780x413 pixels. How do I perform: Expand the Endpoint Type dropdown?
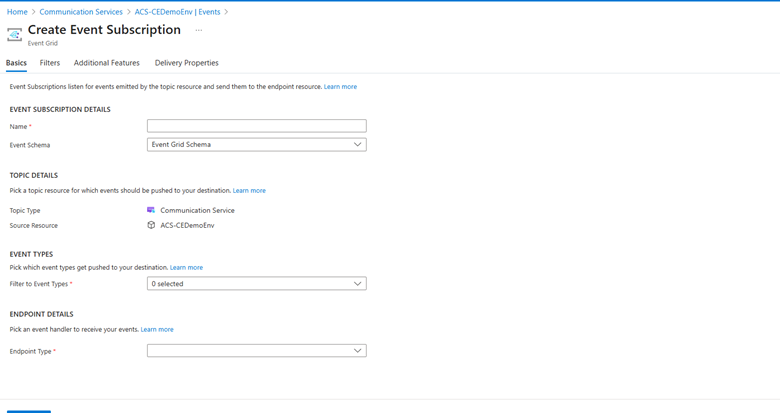point(257,350)
